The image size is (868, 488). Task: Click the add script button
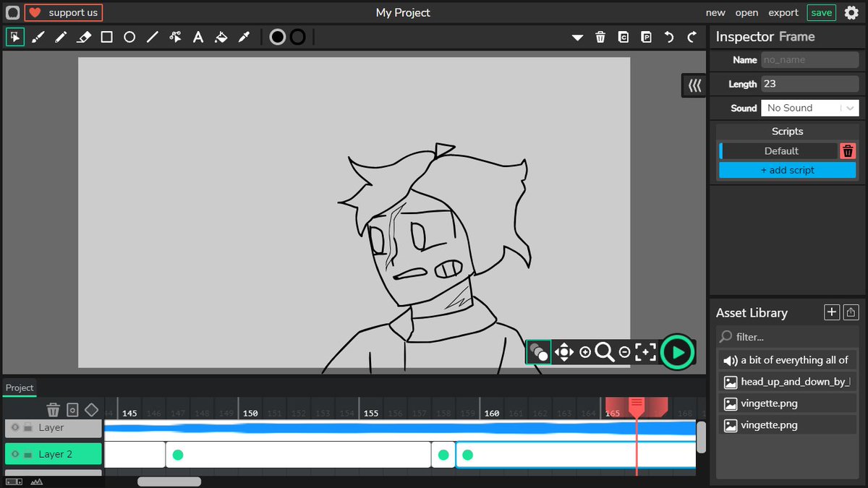pos(787,170)
